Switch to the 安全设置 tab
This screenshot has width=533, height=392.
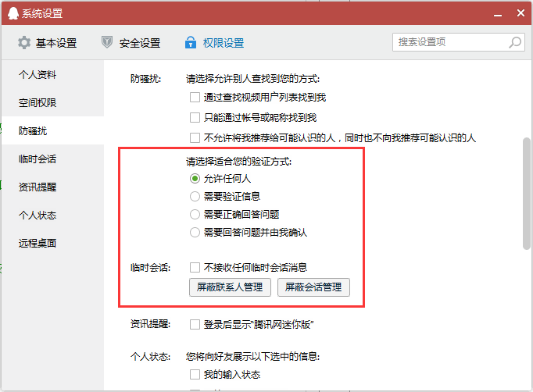[131, 43]
